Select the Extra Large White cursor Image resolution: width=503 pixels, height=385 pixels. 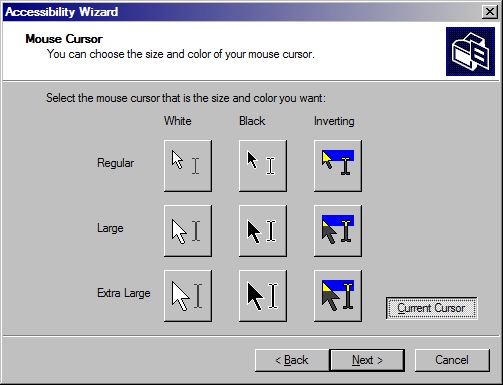coord(188,296)
